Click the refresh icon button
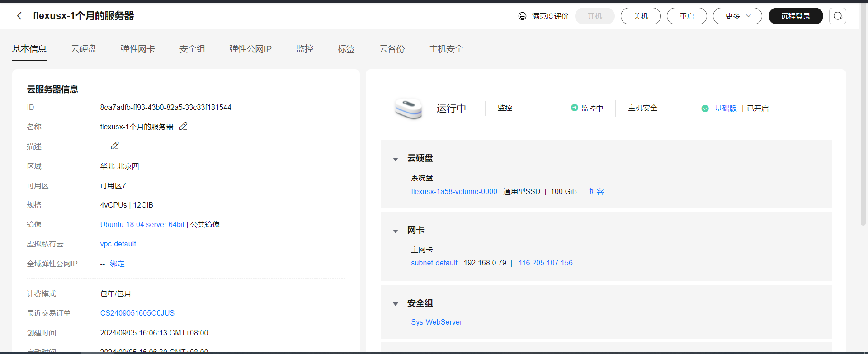Screen dimensions: 868x354 [x=837, y=16]
